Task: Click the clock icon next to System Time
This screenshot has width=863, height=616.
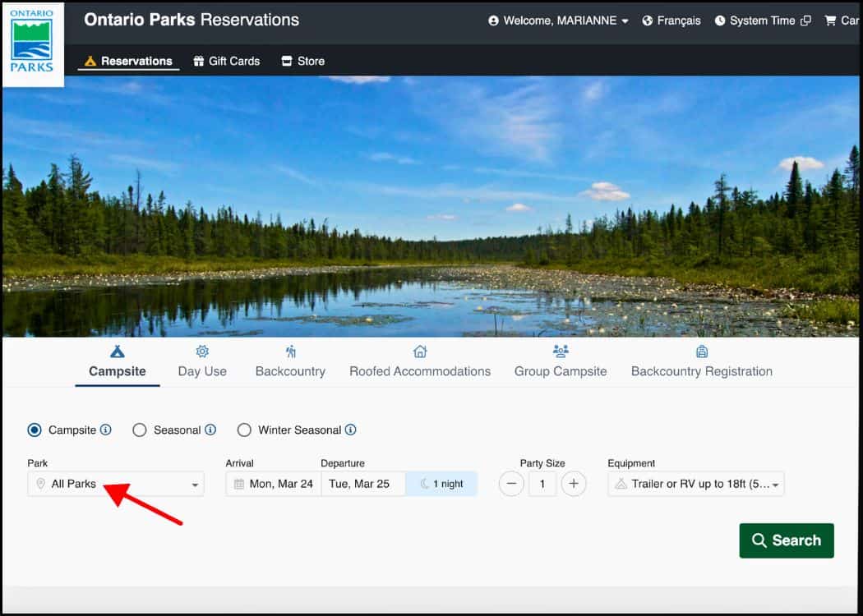Action: click(720, 21)
